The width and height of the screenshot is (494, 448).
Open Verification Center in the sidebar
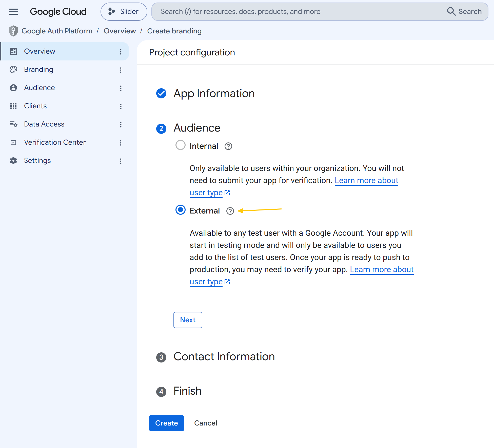(65, 142)
